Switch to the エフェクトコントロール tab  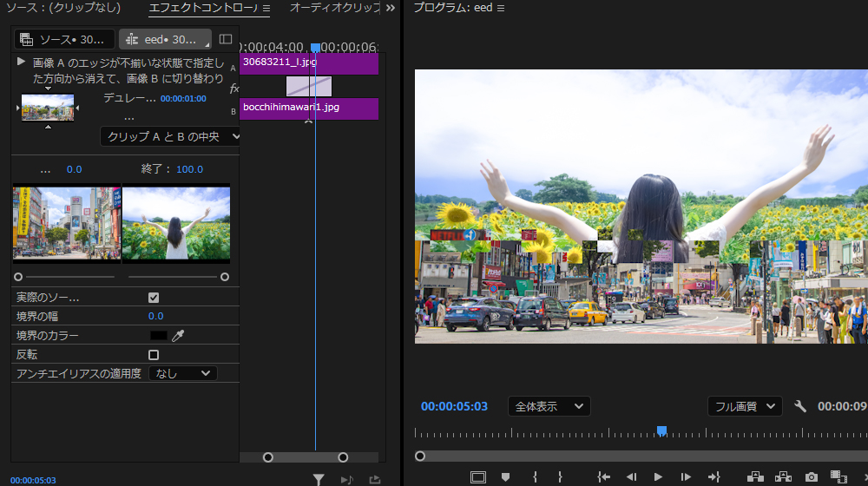click(x=203, y=9)
